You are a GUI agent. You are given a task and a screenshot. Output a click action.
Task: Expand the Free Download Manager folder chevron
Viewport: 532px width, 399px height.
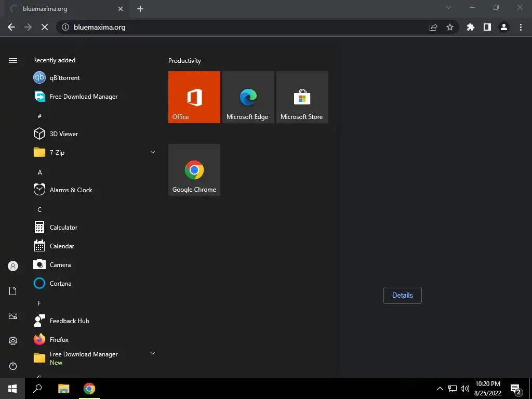point(153,353)
